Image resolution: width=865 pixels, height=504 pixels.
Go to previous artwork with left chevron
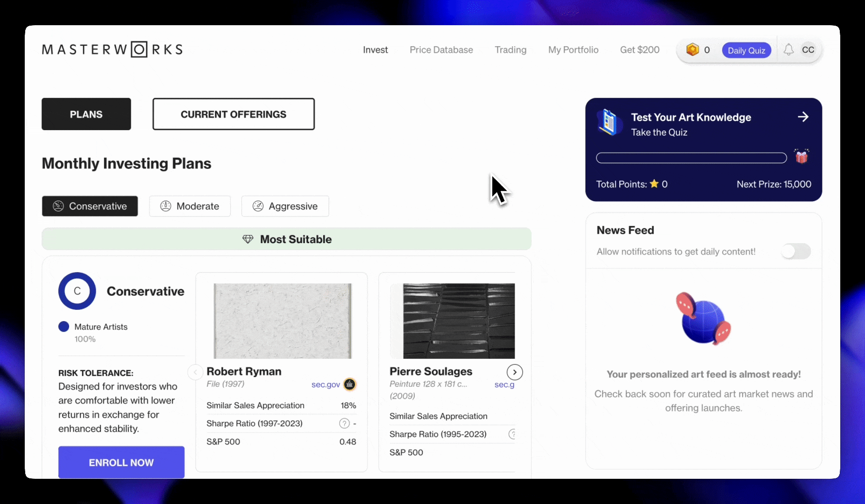195,372
